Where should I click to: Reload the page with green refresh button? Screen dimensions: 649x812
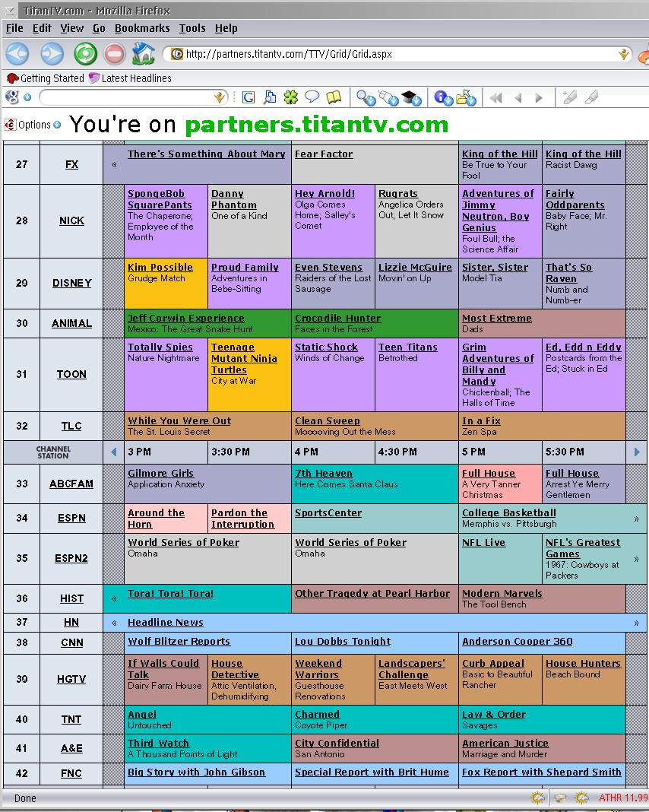click(x=85, y=53)
